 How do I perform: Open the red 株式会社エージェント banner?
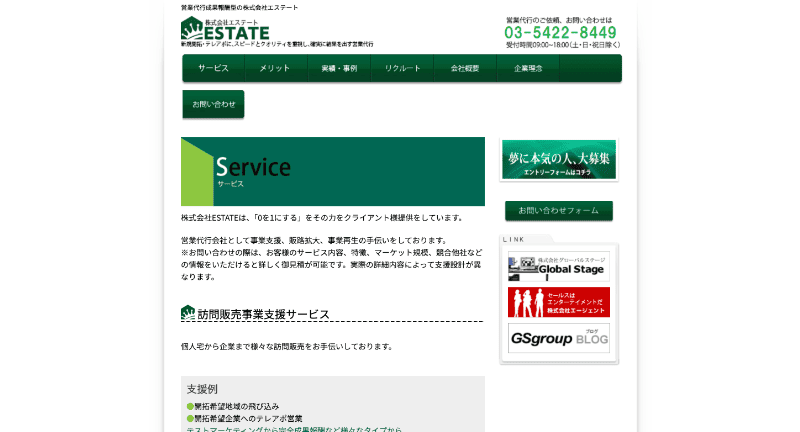coord(559,302)
